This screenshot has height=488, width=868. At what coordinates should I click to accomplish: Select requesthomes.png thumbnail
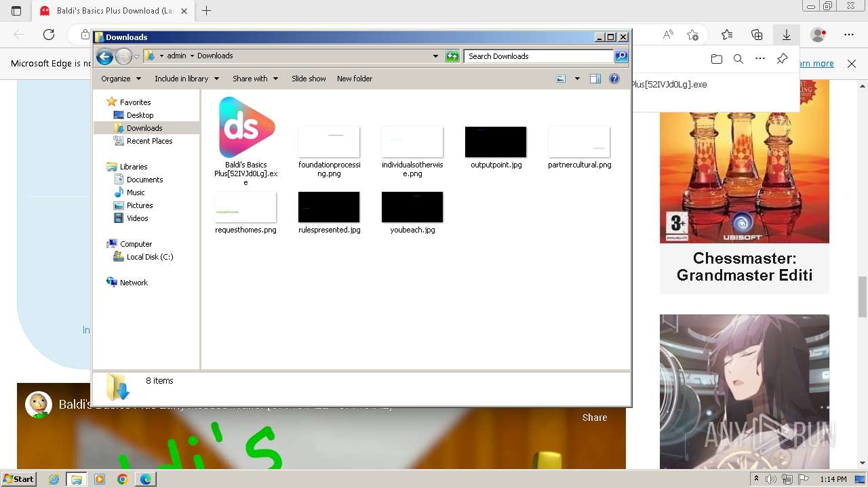[245, 213]
